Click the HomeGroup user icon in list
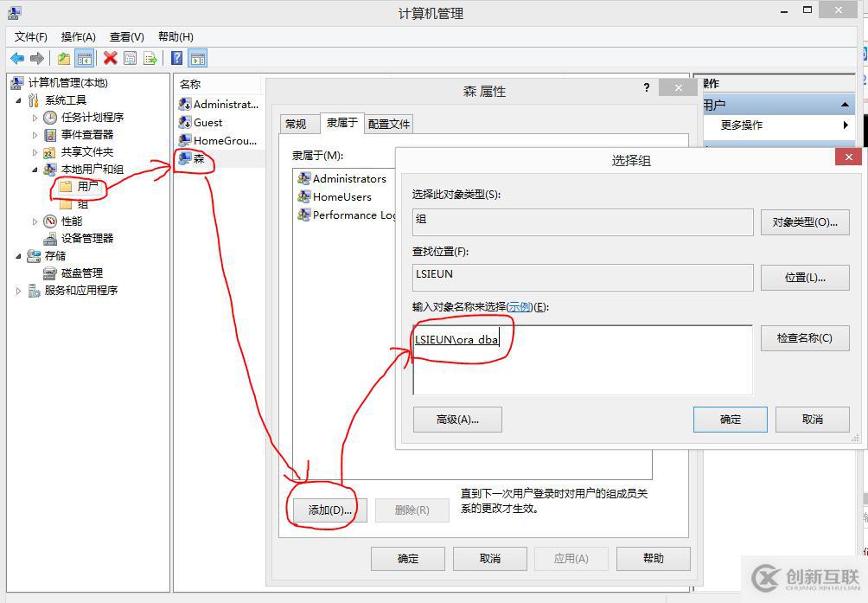868x603 pixels. (185, 141)
